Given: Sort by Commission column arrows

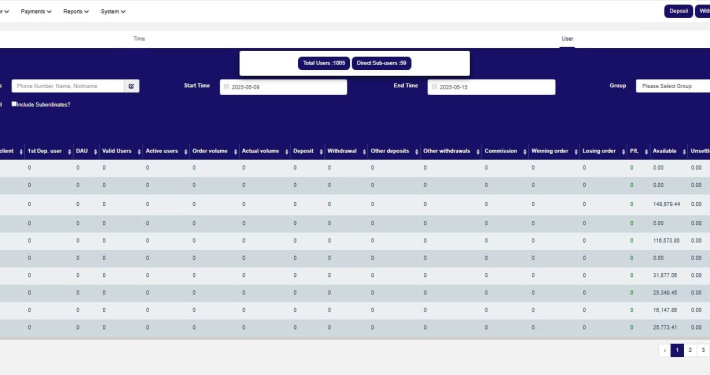Looking at the screenshot, I should pos(525,152).
